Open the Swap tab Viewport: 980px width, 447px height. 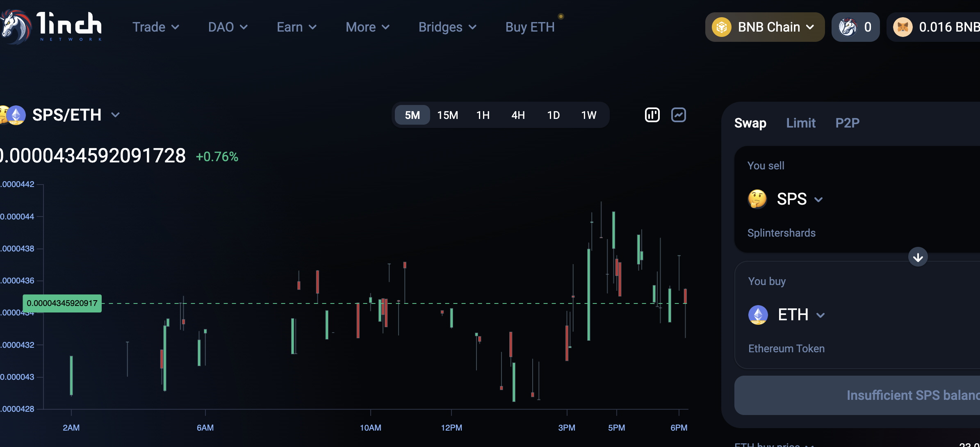pos(750,123)
